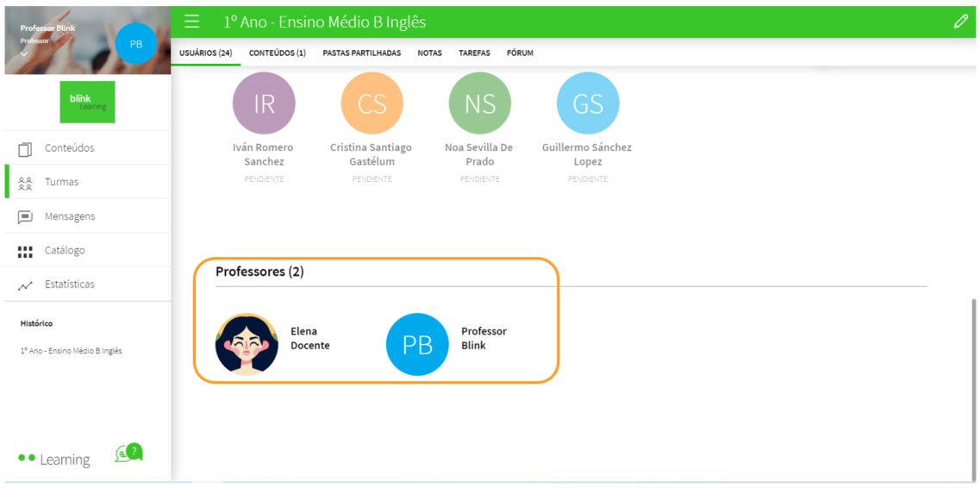
Task: Select the Professor Blink PB avatar in Professores
Action: 417,344
